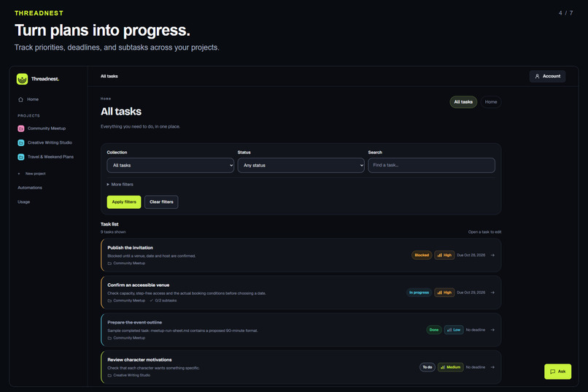
Task: Click the Medium priority badge on Review character motivations
Action: click(x=450, y=367)
